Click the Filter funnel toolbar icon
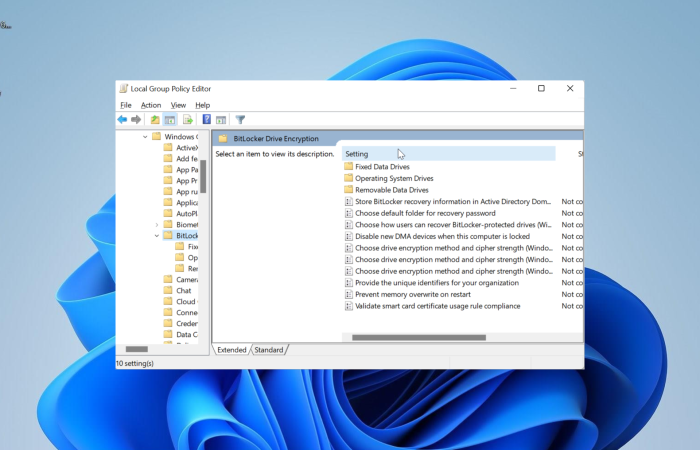The image size is (700, 450). coord(240,120)
